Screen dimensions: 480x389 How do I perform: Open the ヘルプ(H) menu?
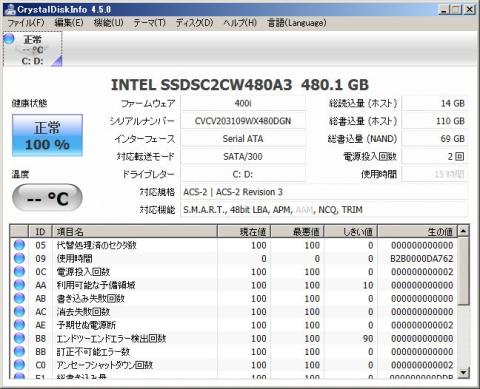[240, 23]
